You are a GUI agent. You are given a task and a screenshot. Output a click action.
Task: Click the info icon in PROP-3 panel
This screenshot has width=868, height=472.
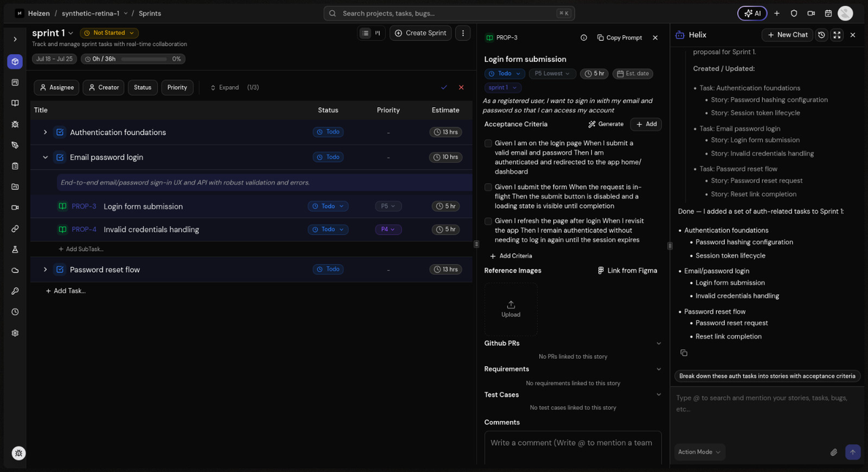[x=584, y=38]
